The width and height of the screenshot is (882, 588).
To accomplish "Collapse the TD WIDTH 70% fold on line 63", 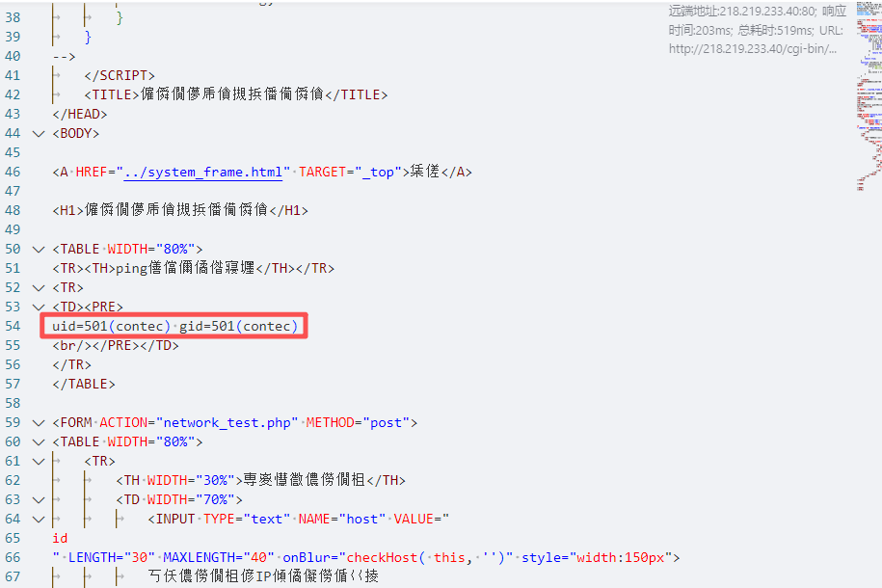I will (39, 499).
